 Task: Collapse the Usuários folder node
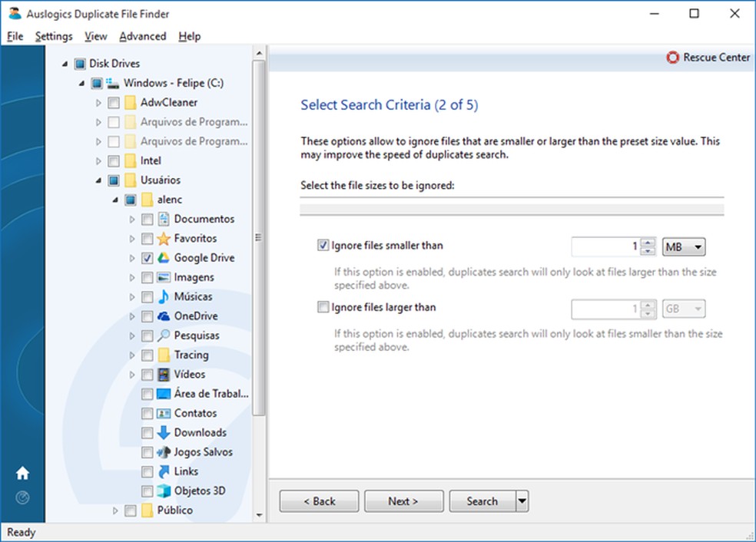(x=98, y=180)
